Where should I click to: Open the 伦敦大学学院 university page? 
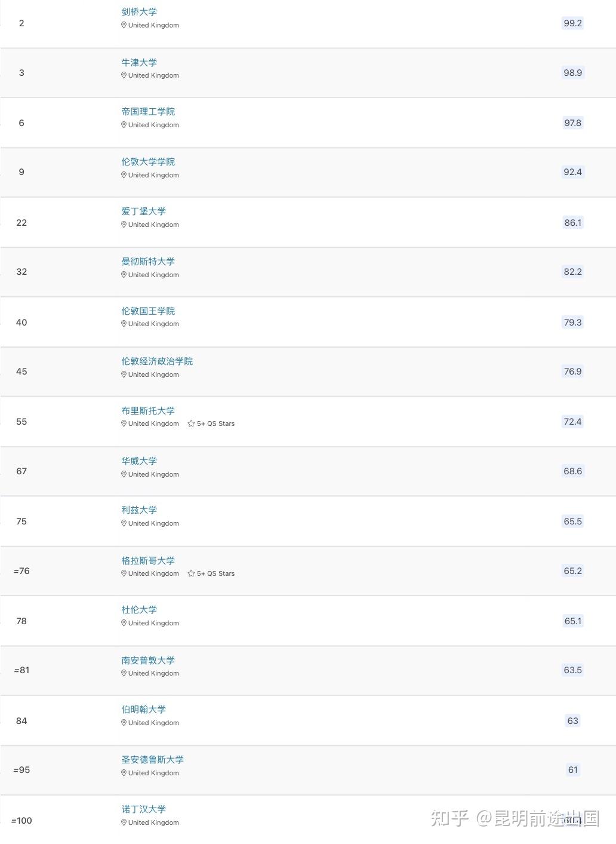pos(148,162)
